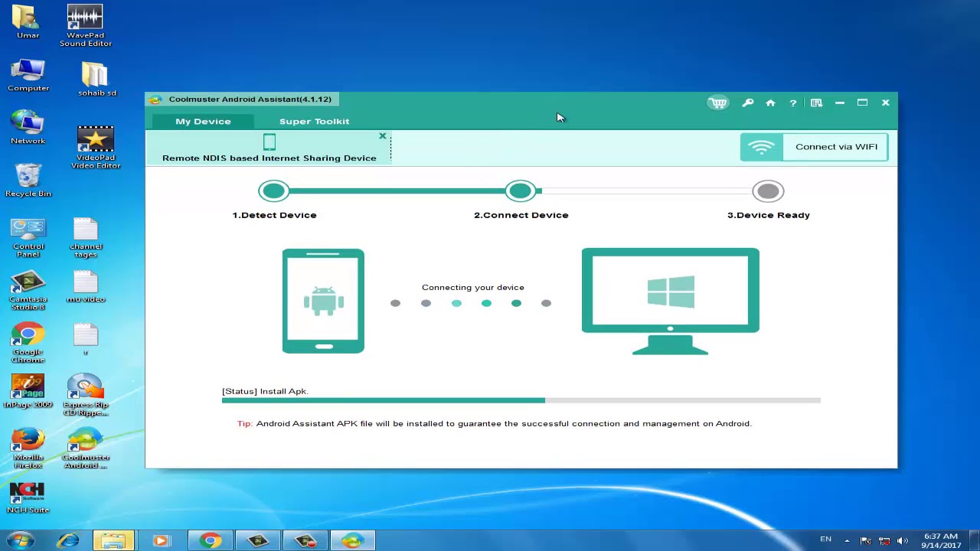
Task: Select the Network desktop icon
Action: pos(28,127)
